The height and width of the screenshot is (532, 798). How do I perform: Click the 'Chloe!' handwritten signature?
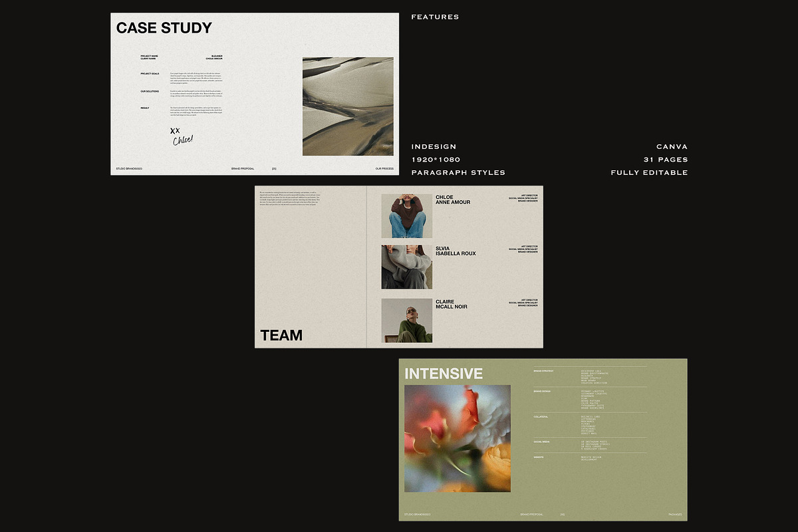pos(183,140)
